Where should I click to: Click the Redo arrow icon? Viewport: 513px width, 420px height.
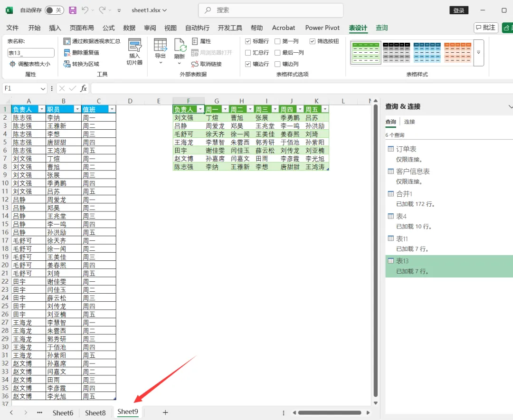click(x=102, y=10)
